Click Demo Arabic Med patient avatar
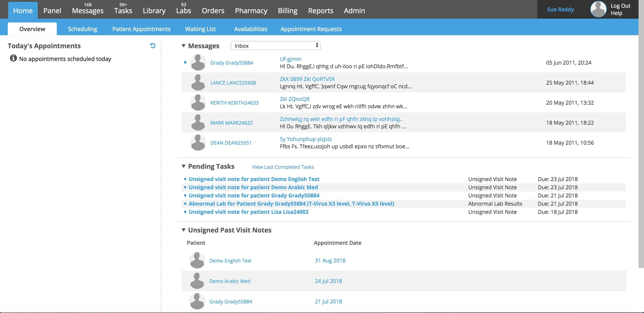The width and height of the screenshot is (644, 313). click(x=197, y=281)
